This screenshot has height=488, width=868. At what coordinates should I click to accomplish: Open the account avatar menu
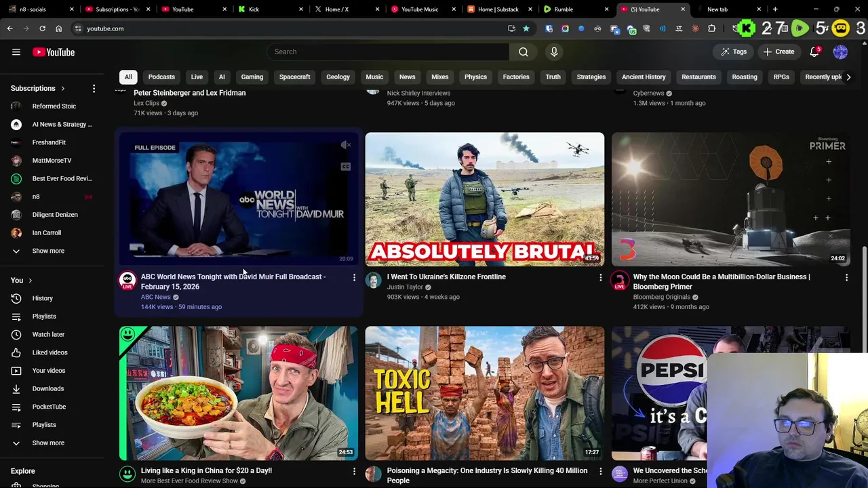click(840, 52)
